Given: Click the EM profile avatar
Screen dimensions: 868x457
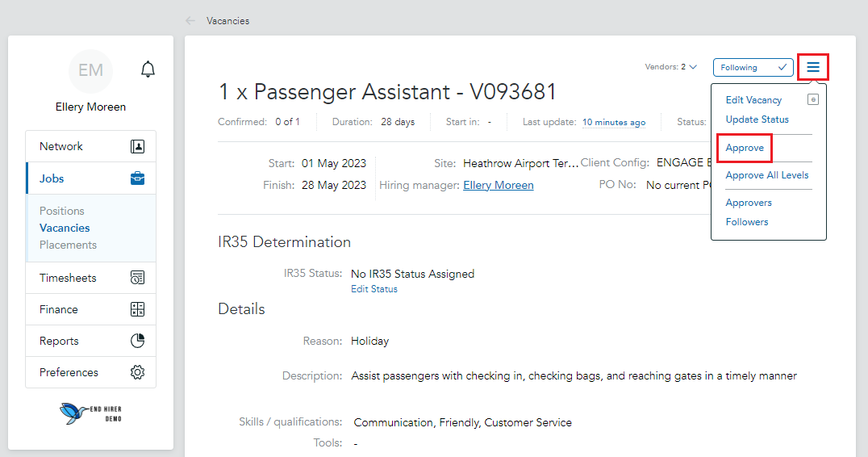Looking at the screenshot, I should (x=91, y=70).
